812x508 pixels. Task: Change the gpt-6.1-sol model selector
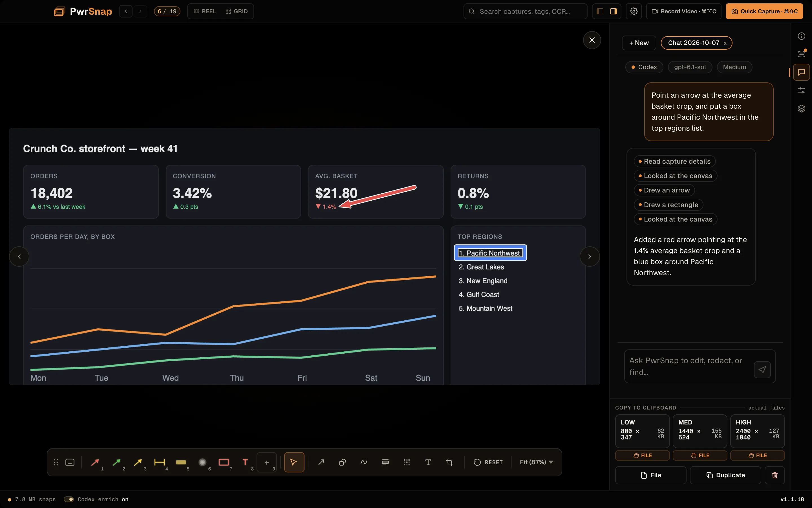coord(690,67)
